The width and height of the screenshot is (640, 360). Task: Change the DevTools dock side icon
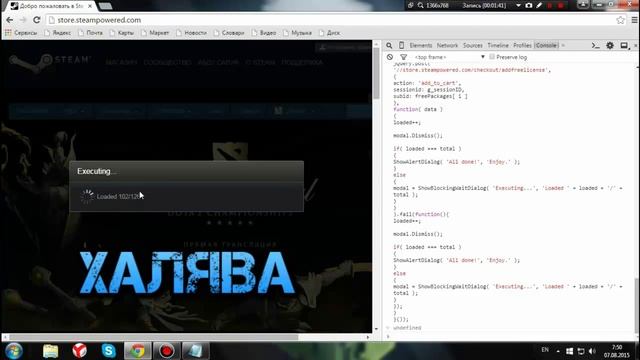click(624, 46)
